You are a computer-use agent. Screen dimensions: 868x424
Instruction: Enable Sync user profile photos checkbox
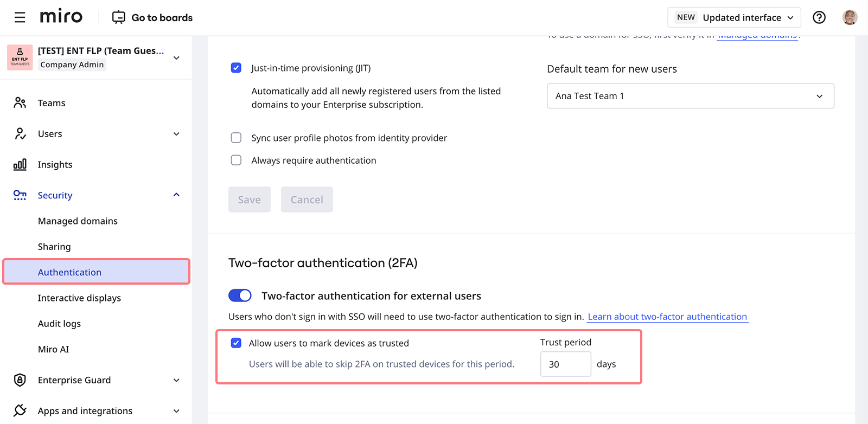click(x=236, y=138)
